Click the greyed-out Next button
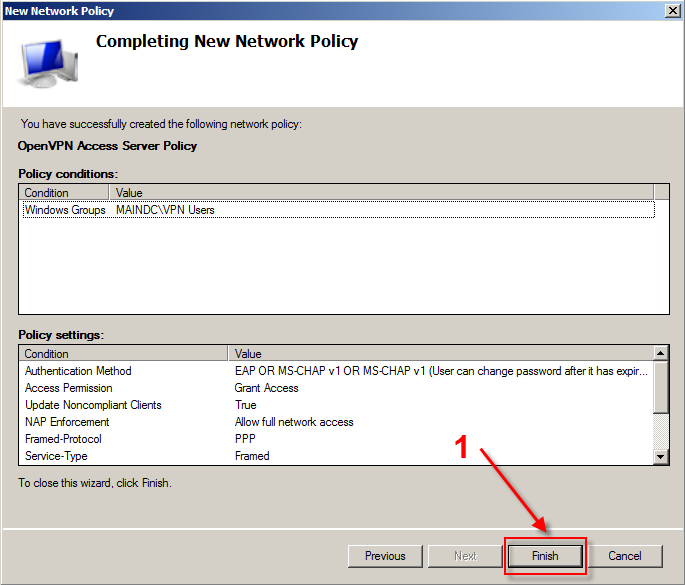The height and width of the screenshot is (585, 685). point(465,556)
